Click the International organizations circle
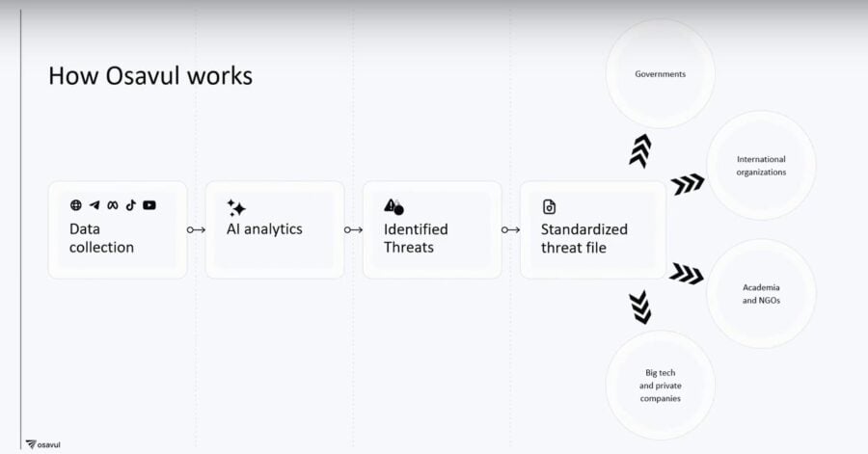The image size is (868, 454). coord(761,166)
